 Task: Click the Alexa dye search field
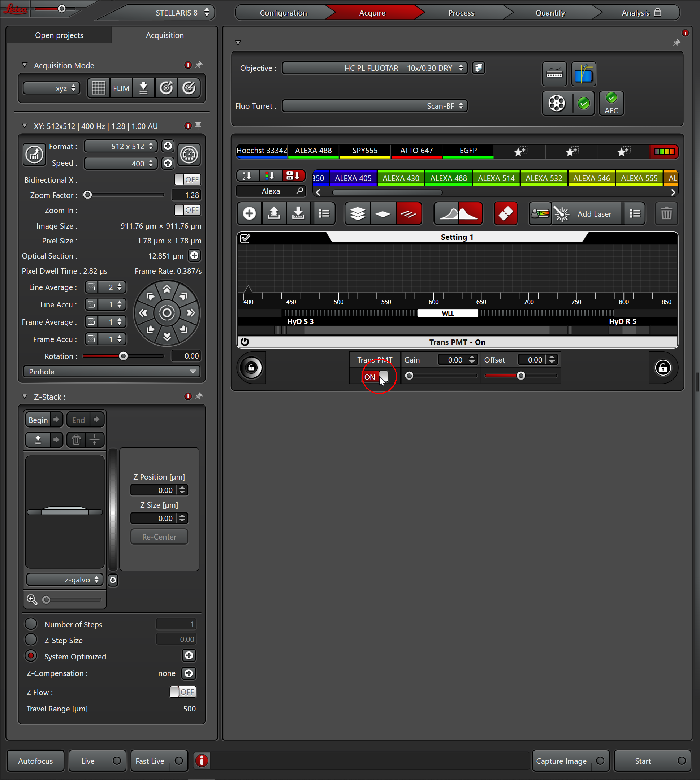pos(271,191)
